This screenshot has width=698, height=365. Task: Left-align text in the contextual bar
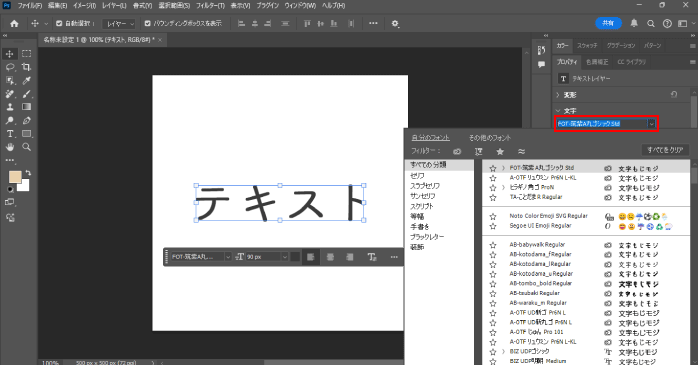(x=311, y=257)
